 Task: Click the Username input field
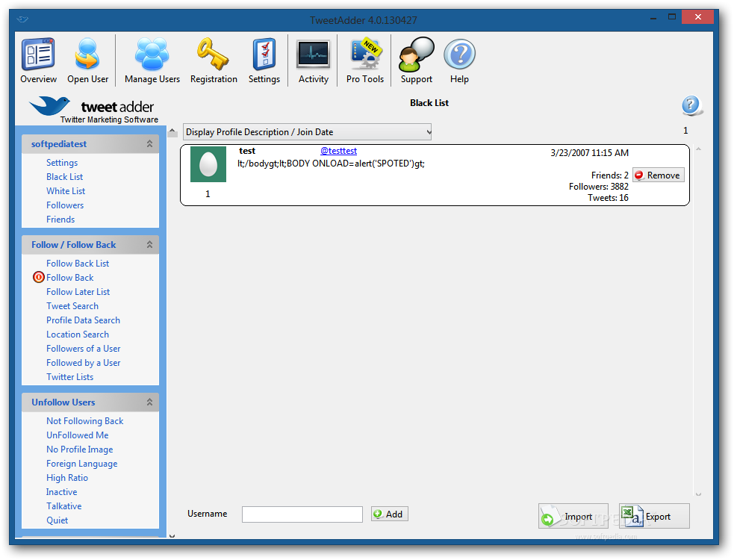(302, 514)
